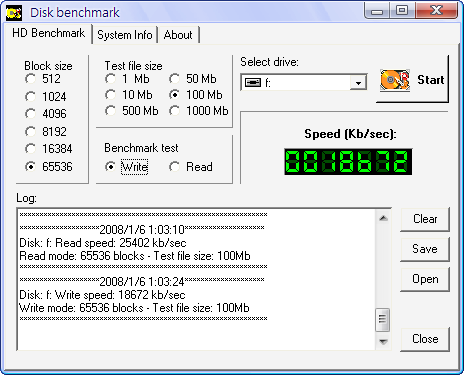Open a log file via Open button
Screen dimensions: 464x375
tap(425, 279)
